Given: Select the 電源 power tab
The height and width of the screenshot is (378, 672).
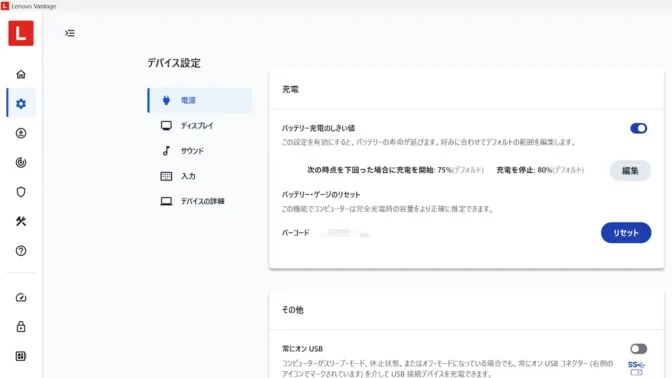Looking at the screenshot, I should tap(200, 100).
